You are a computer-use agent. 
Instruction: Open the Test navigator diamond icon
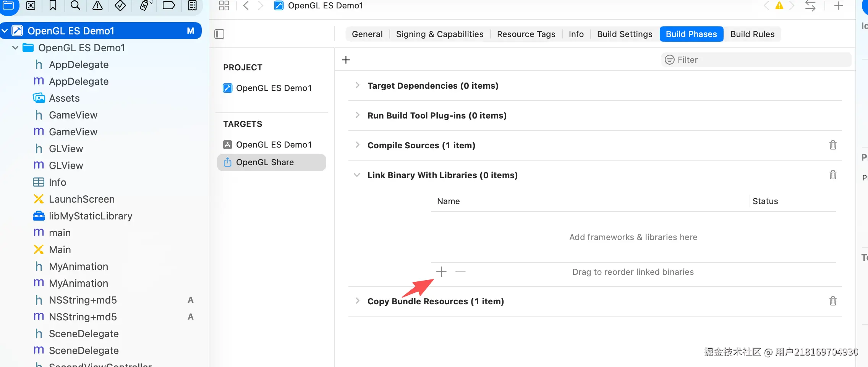[120, 5]
